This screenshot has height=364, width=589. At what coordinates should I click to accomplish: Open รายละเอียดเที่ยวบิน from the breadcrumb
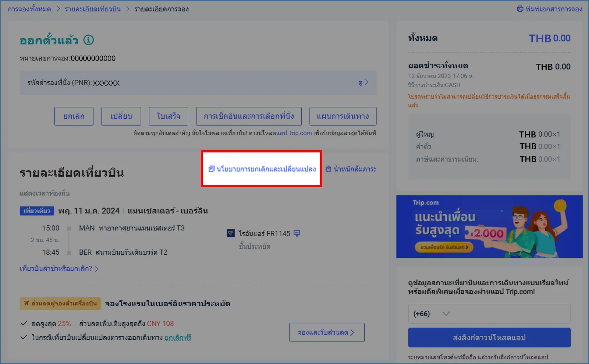[x=93, y=9]
